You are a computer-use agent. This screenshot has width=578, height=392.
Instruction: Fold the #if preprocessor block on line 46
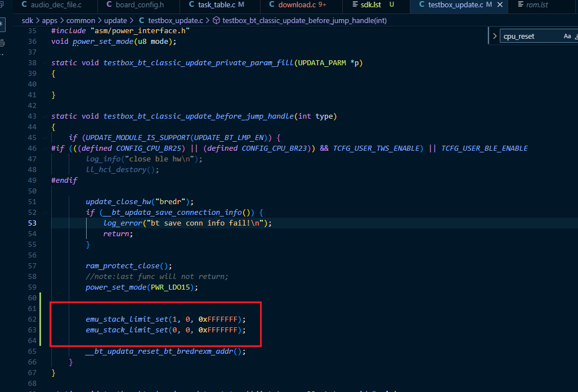[x=45, y=148]
